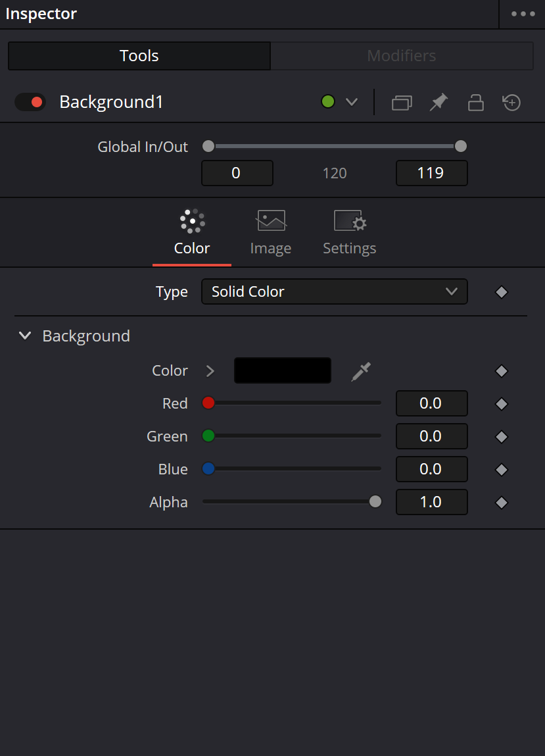Click the duration value 120
This screenshot has height=756, width=545.
[335, 174]
